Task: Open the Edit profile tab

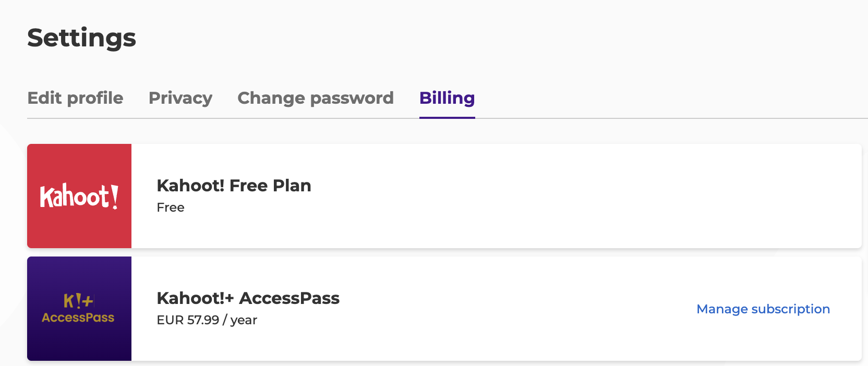Action: point(75,98)
